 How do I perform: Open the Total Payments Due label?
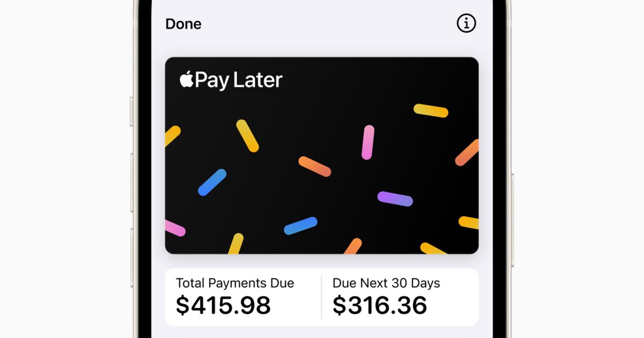(x=235, y=283)
